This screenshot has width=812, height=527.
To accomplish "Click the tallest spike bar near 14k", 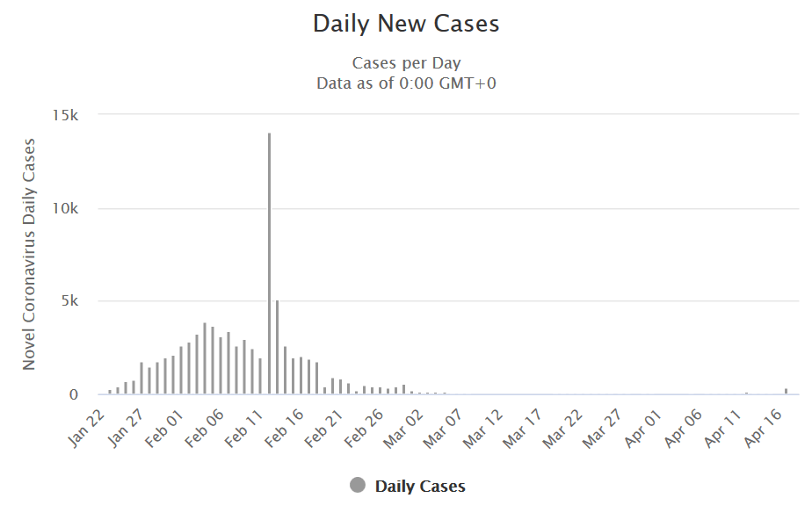I will tap(269, 263).
